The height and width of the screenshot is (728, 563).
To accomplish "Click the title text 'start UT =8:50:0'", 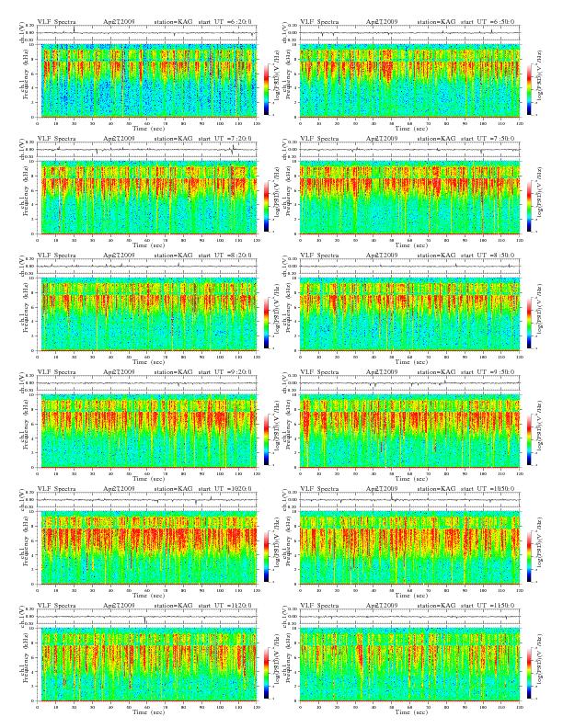I will coord(488,256).
